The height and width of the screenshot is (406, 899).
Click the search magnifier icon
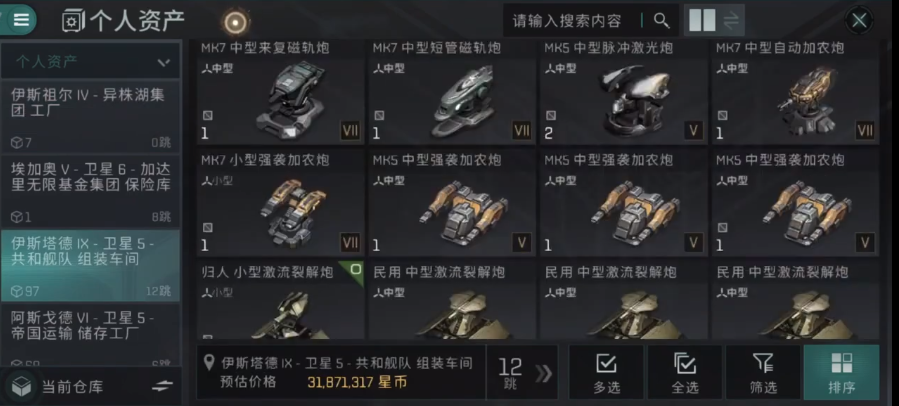pyautogui.click(x=662, y=21)
